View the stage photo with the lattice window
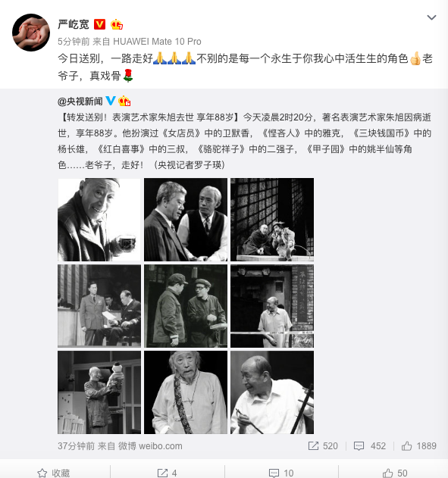Image resolution: width=448 pixels, height=478 pixels. 272,220
